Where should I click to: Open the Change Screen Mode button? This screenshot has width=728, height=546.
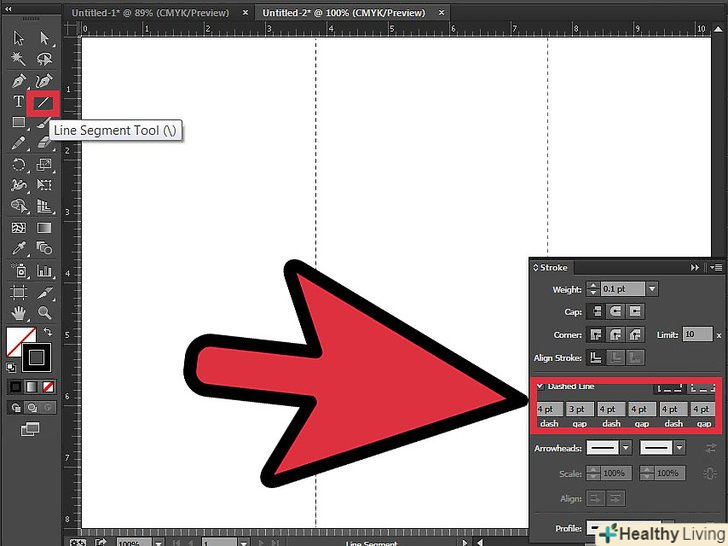point(30,429)
